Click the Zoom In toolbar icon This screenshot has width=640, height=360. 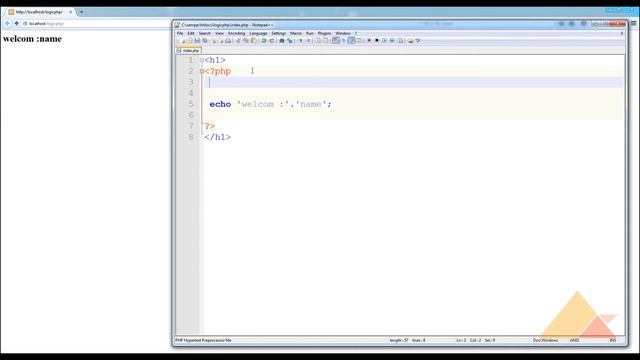tap(300, 41)
